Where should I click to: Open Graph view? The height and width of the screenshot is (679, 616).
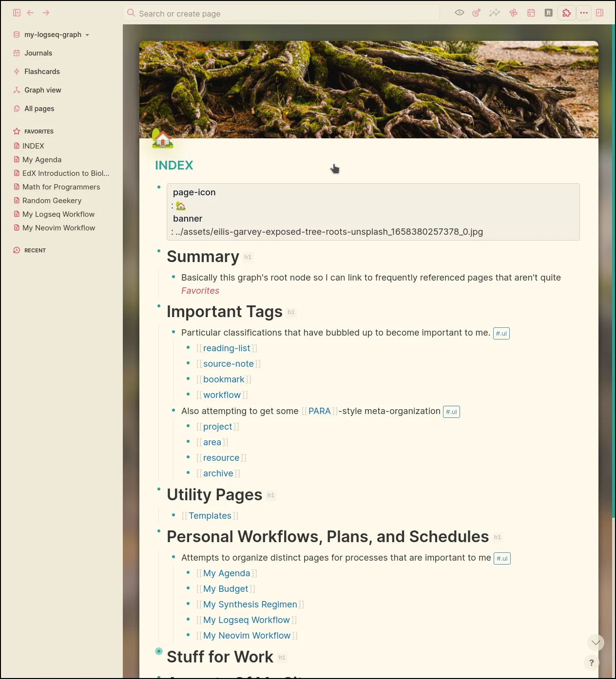click(x=42, y=90)
